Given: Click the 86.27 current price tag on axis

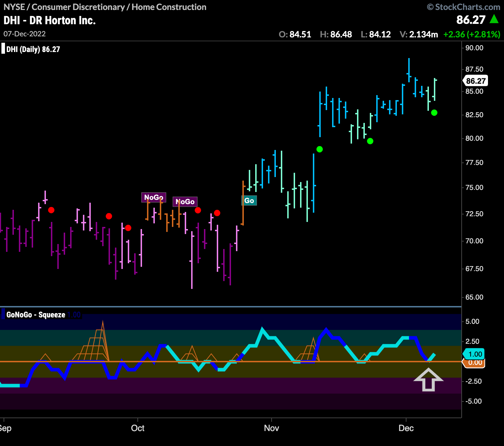Looking at the screenshot, I should click(475, 81).
